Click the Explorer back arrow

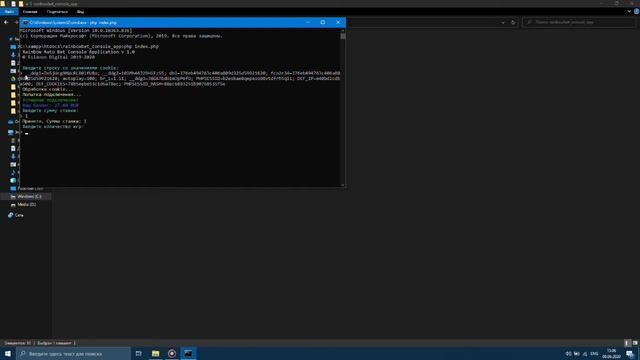[6, 22]
